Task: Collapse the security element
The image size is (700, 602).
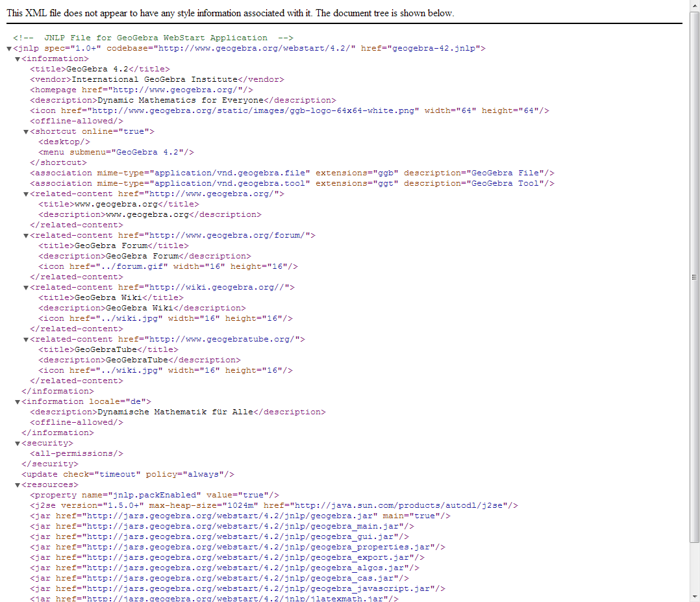Action: click(x=18, y=444)
